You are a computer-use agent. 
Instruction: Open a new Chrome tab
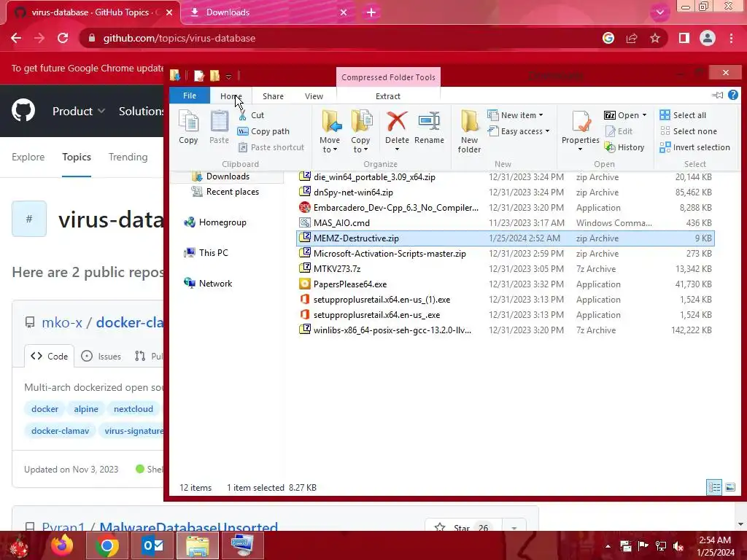[x=371, y=12]
